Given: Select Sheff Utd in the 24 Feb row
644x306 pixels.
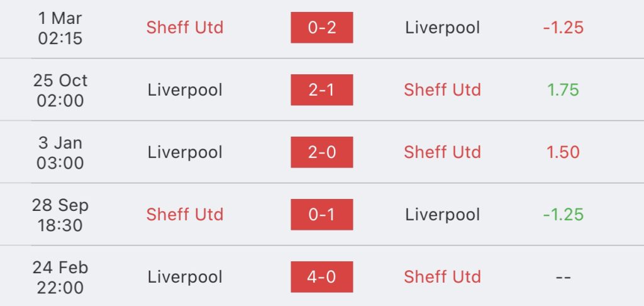Looking at the screenshot, I should 442,277.
